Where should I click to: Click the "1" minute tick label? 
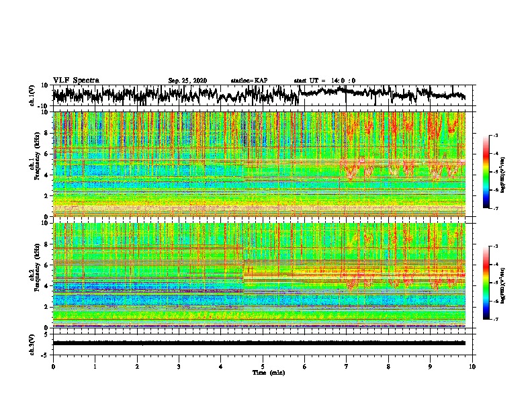95,367
